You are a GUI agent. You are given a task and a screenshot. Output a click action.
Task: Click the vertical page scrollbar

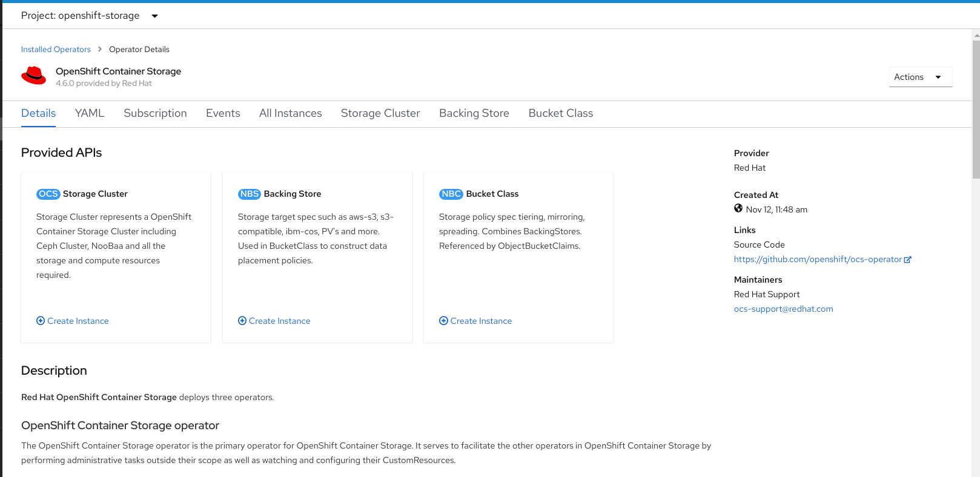click(976, 109)
